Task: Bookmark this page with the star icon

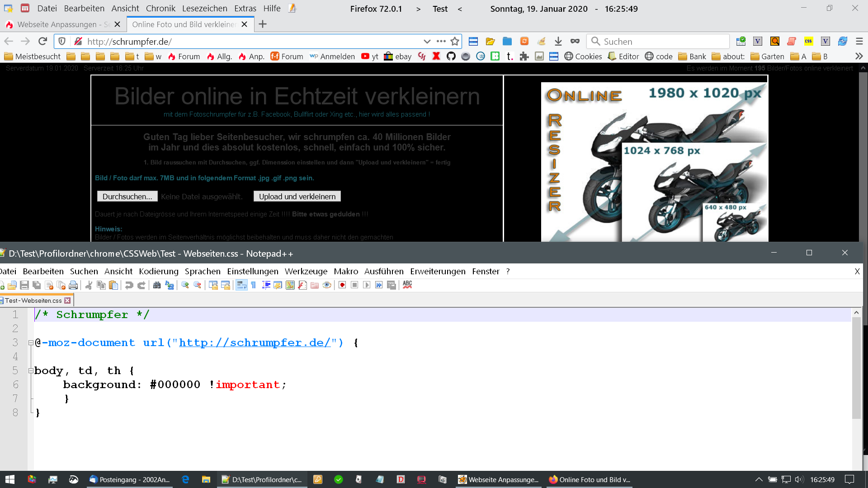Action: tap(455, 42)
